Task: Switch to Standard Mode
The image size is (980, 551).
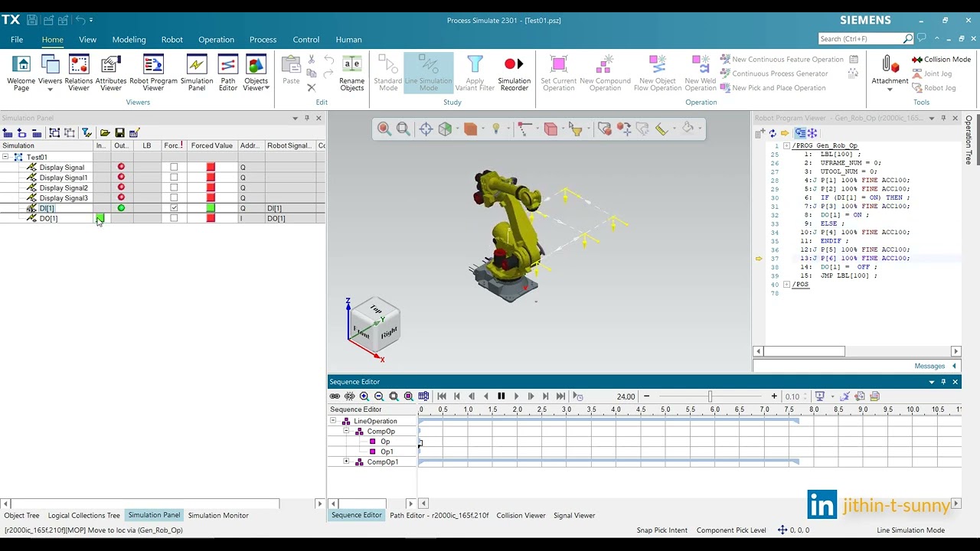Action: pos(388,73)
